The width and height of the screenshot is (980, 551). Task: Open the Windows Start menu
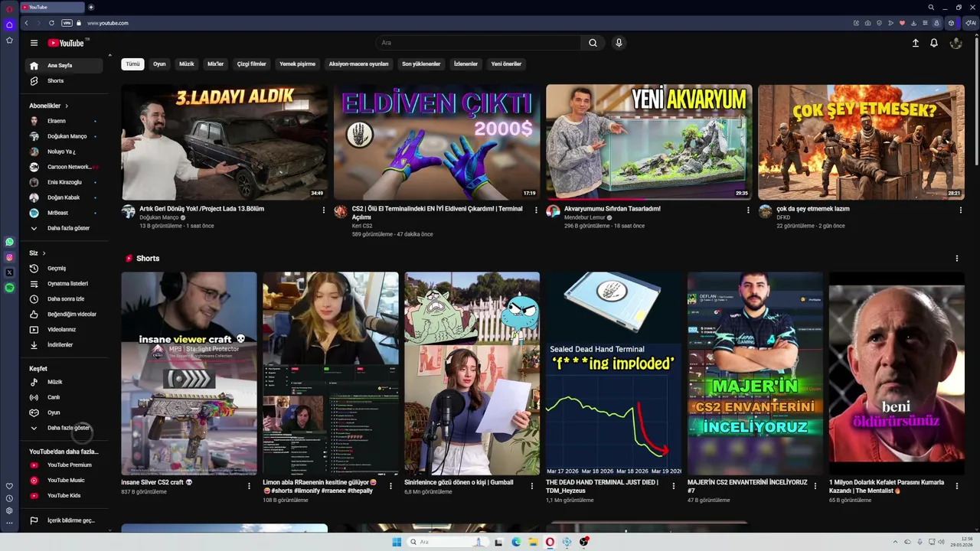click(x=397, y=542)
